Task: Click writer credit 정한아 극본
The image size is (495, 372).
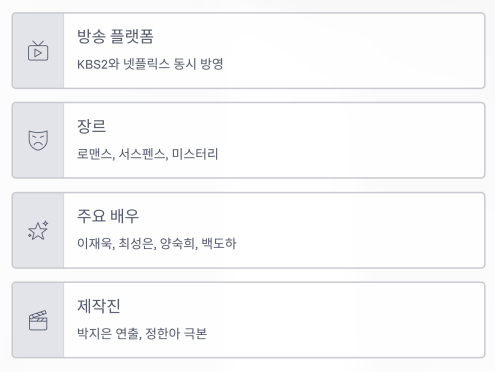Action: point(176,333)
